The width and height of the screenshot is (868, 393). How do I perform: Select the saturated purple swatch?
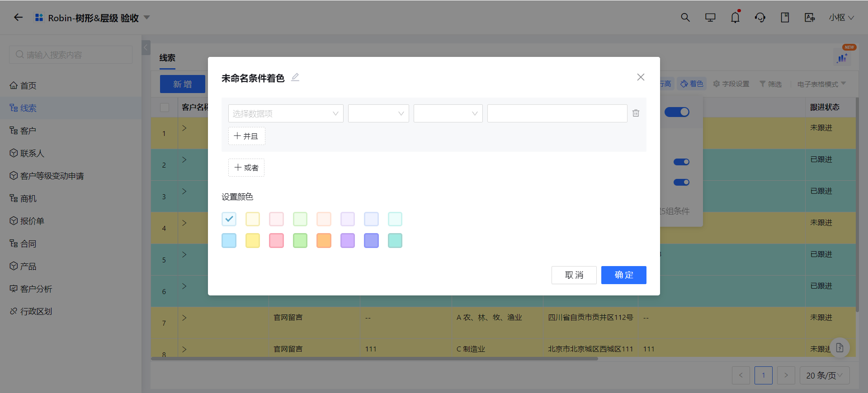348,240
